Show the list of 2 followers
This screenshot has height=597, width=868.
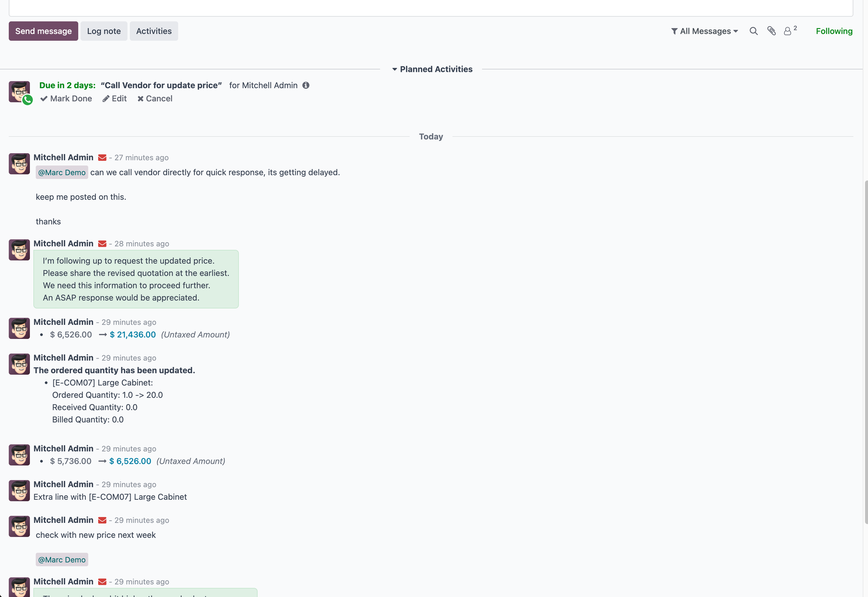[789, 31]
